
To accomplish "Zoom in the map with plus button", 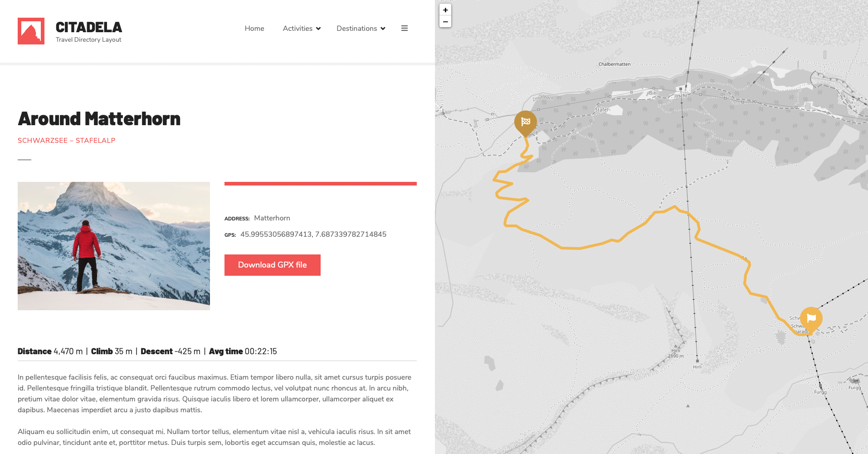I will click(x=445, y=10).
